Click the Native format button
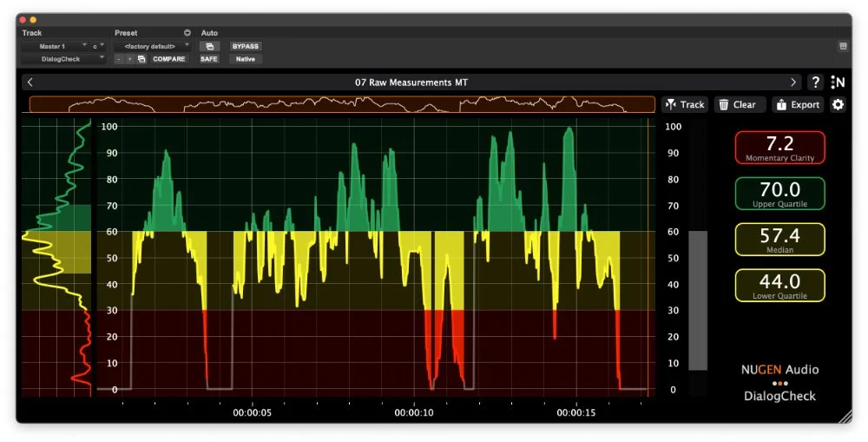This screenshot has width=868, height=442. 246,59
